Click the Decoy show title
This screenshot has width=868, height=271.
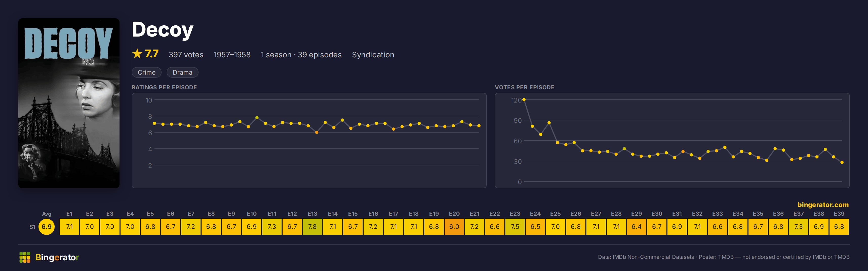pyautogui.click(x=162, y=30)
